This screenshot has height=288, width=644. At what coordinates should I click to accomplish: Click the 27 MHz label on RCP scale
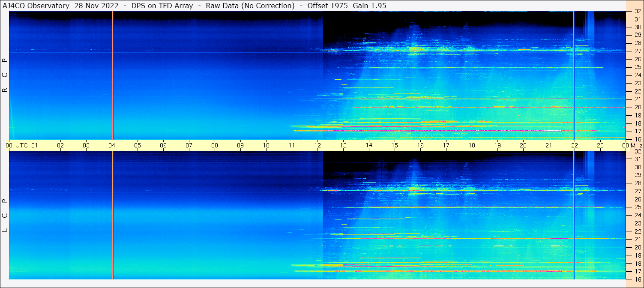click(638, 51)
